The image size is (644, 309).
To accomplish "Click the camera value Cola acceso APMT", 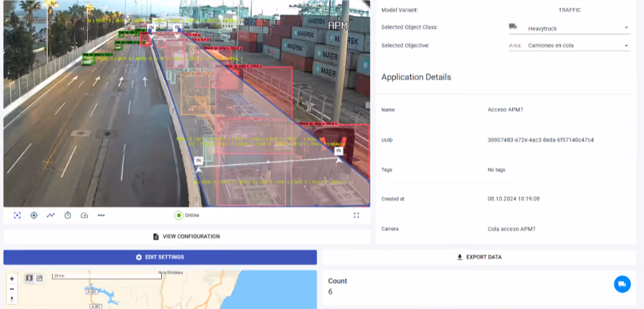I will point(512,229).
